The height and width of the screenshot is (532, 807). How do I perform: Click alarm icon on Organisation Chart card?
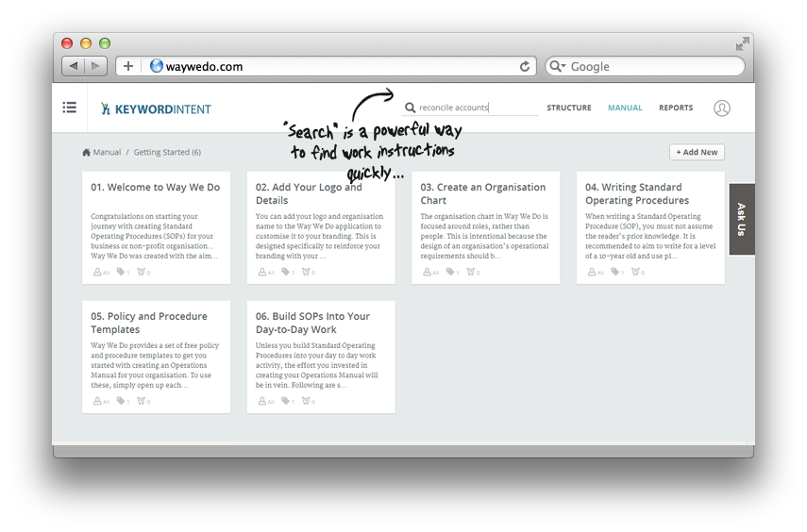pyautogui.click(x=470, y=272)
